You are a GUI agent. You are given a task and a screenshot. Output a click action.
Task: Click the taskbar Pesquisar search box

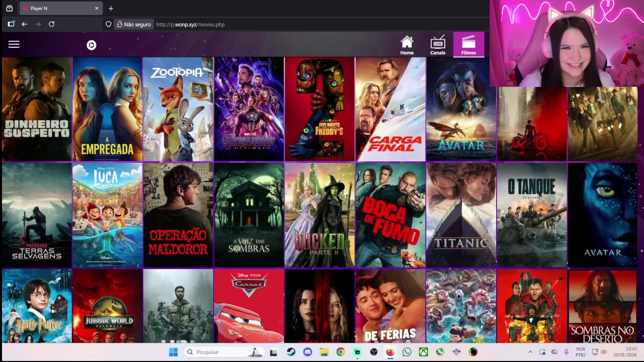point(224,352)
